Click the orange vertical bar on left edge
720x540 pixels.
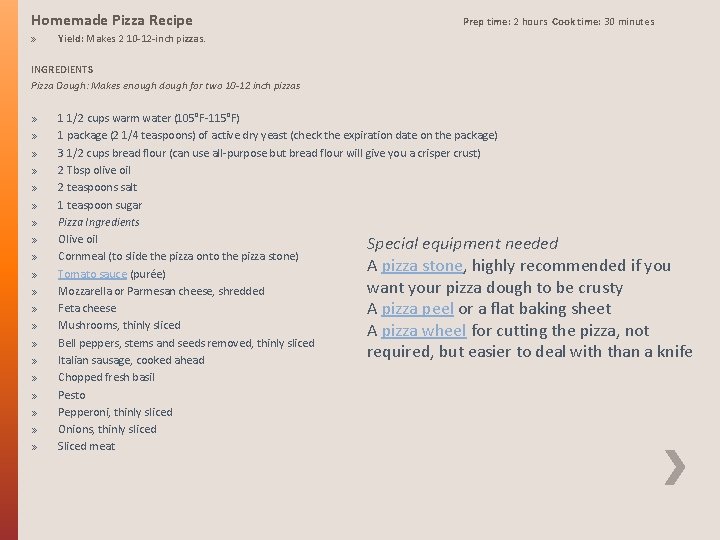[x=9, y=270]
